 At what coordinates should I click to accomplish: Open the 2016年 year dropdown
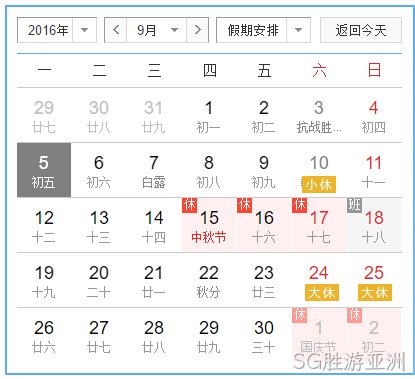point(57,30)
